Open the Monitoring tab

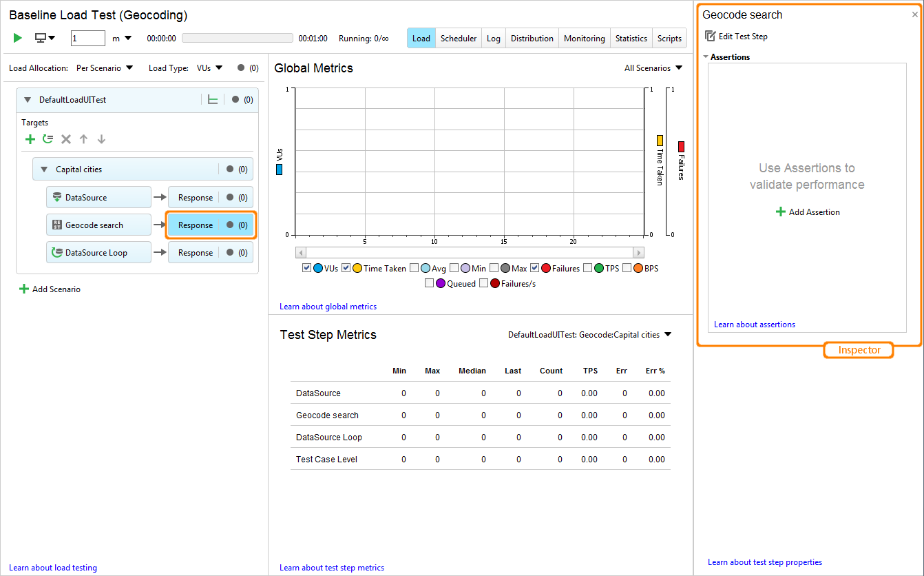point(584,38)
